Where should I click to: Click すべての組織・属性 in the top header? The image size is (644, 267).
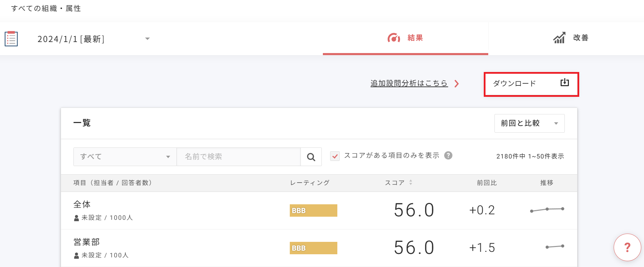[x=46, y=8]
